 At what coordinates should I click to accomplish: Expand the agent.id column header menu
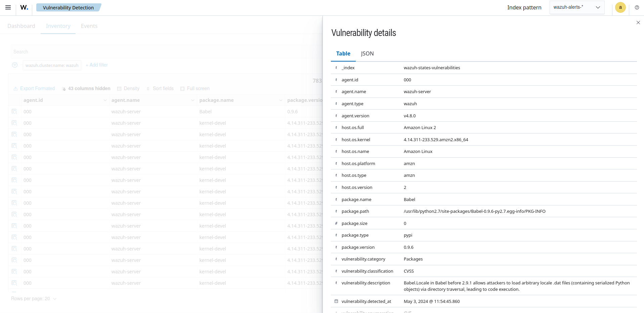(105, 100)
